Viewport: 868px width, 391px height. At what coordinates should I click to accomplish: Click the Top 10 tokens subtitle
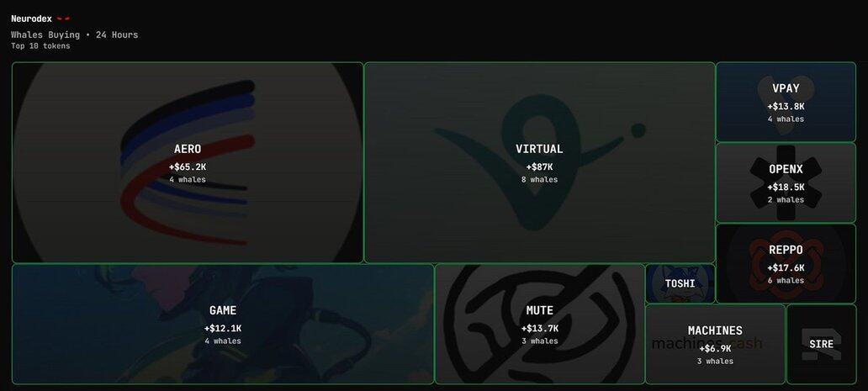pos(40,46)
